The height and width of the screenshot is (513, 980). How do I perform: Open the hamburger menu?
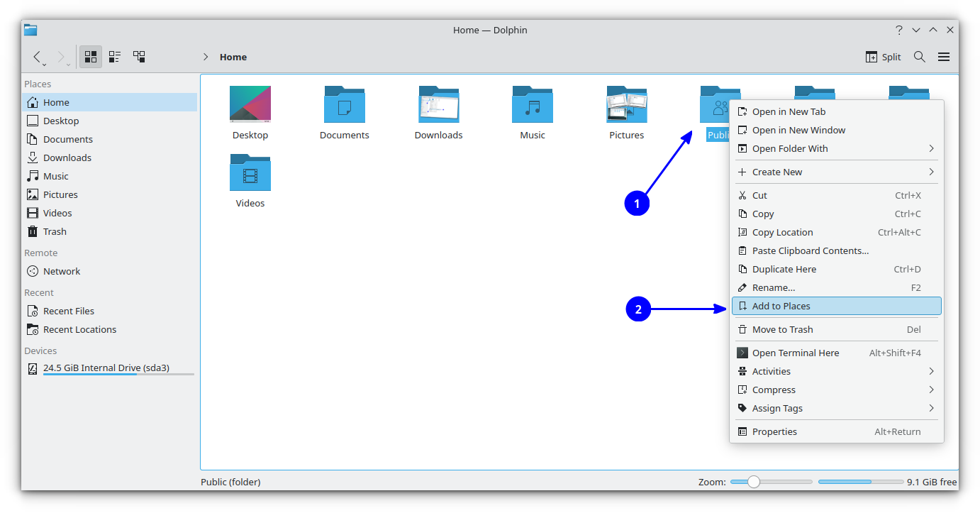click(x=944, y=57)
